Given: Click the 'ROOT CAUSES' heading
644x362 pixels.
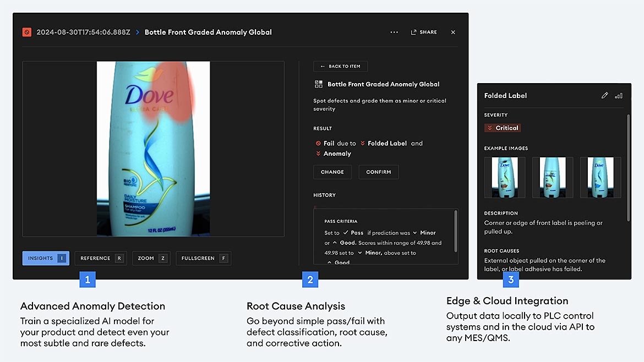Looking at the screenshot, I should click(x=501, y=251).
